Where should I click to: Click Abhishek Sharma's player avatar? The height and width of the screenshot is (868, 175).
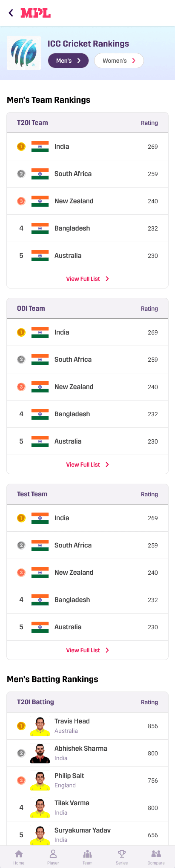click(40, 753)
